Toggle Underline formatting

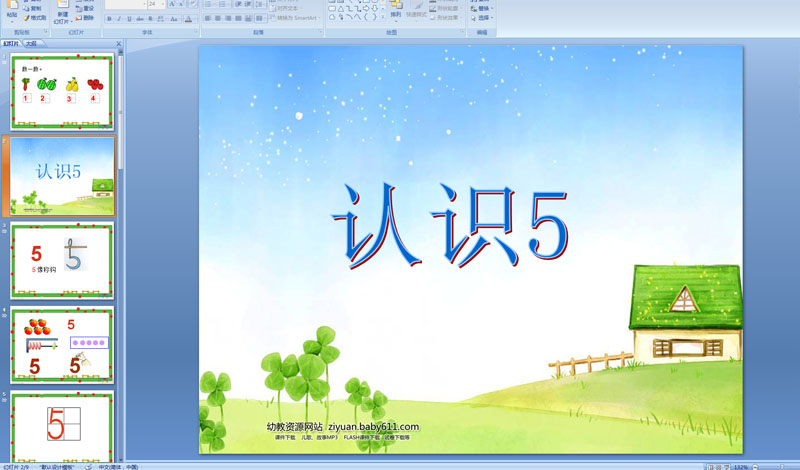click(x=130, y=19)
